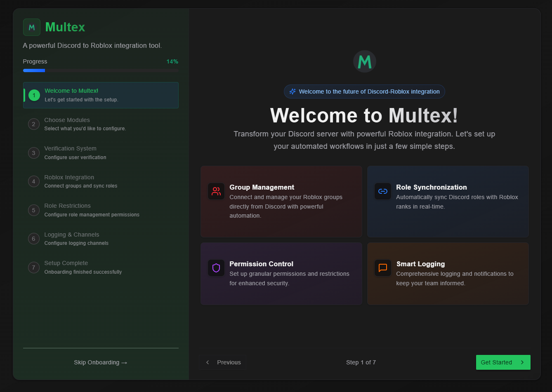Select the Role Restrictions step
The width and height of the screenshot is (552, 392).
(x=101, y=210)
